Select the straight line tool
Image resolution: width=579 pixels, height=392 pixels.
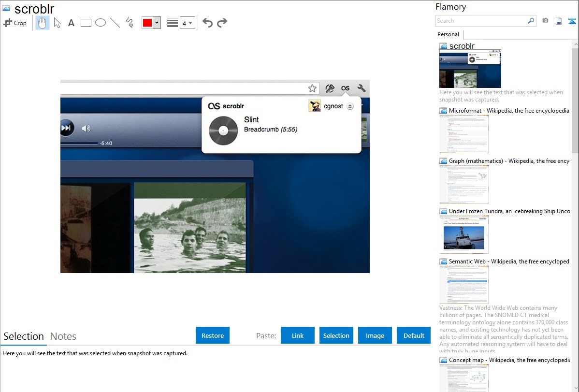tap(115, 23)
